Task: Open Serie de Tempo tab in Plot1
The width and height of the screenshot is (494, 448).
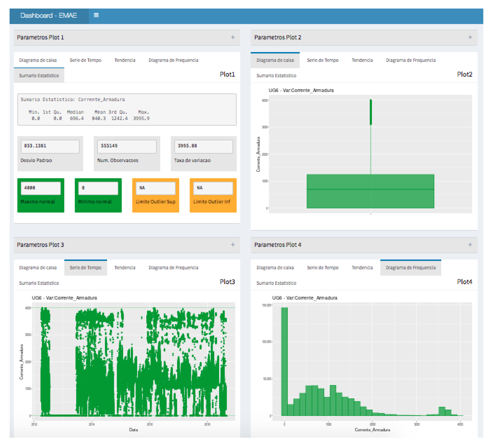Action: pyautogui.click(x=85, y=60)
